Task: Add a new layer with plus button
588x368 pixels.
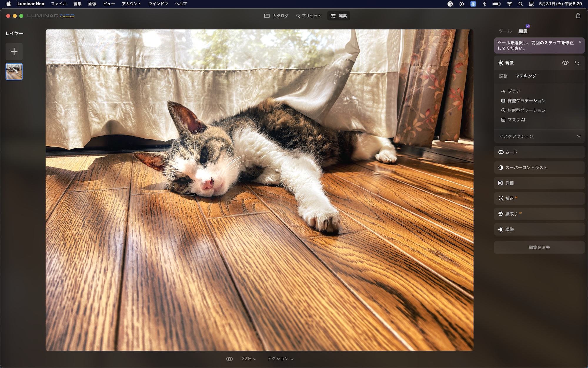Action: click(14, 52)
